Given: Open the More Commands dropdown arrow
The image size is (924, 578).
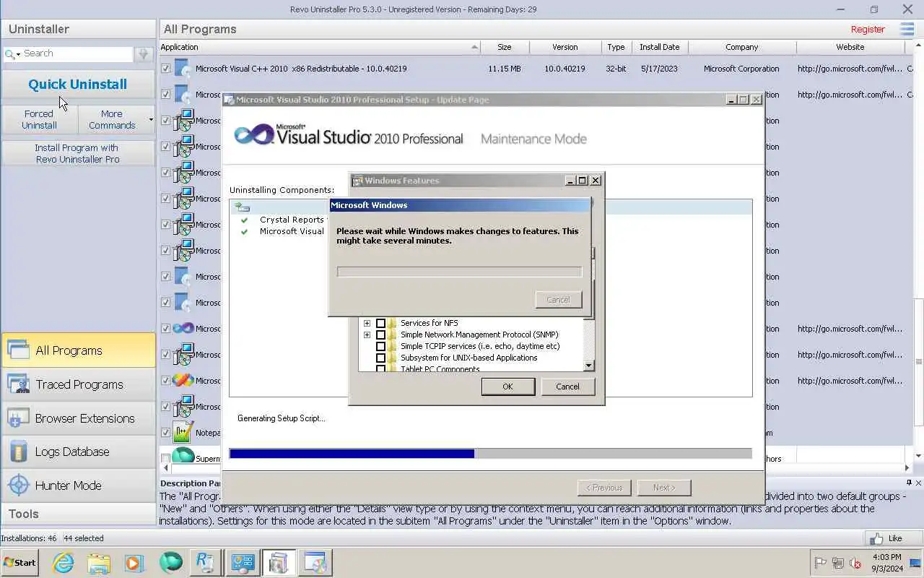Looking at the screenshot, I should pyautogui.click(x=151, y=119).
